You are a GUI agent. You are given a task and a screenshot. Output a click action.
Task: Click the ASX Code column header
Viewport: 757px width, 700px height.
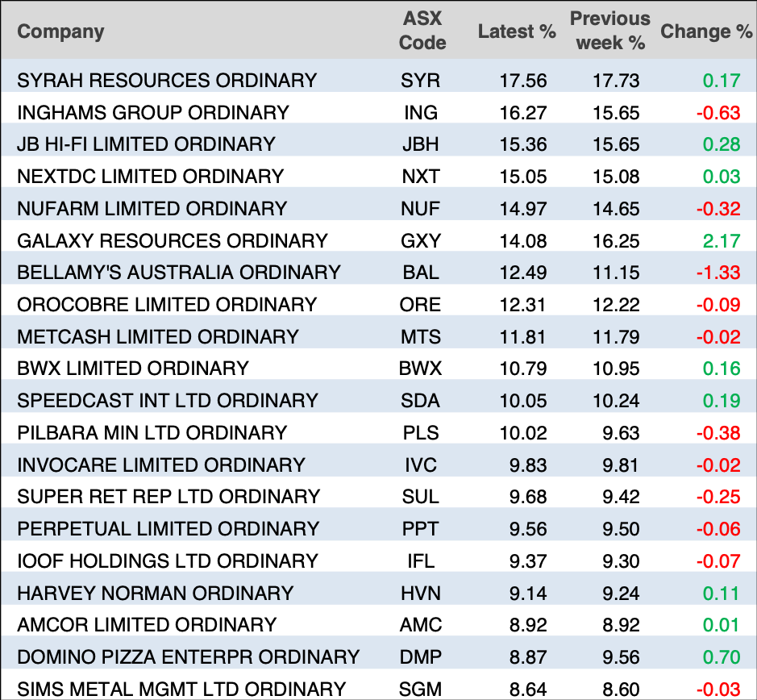coord(422,31)
